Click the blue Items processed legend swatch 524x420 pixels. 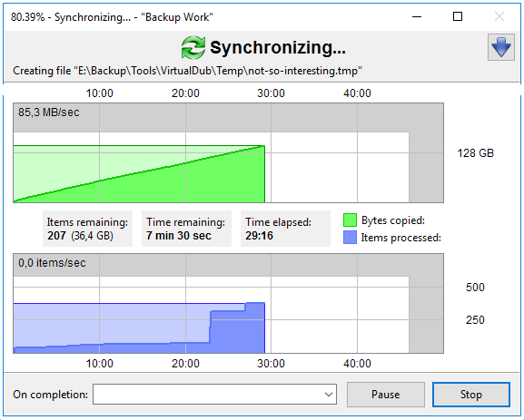tap(350, 238)
